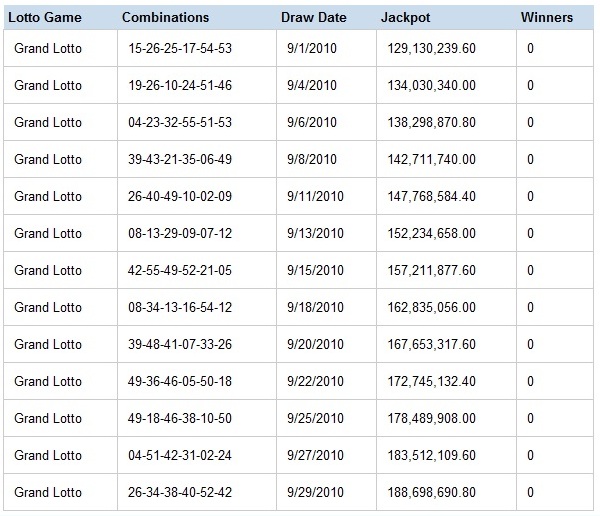Click winners count in the 9/1/2010 row
Image resolution: width=600 pixels, height=516 pixels.
click(x=530, y=48)
